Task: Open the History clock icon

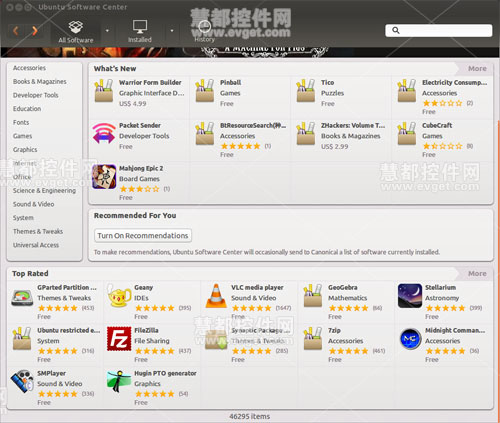Action: [204, 26]
